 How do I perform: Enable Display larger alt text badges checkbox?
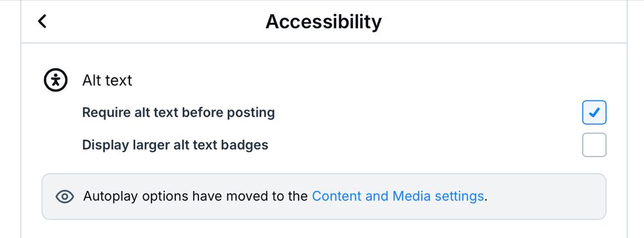click(594, 144)
